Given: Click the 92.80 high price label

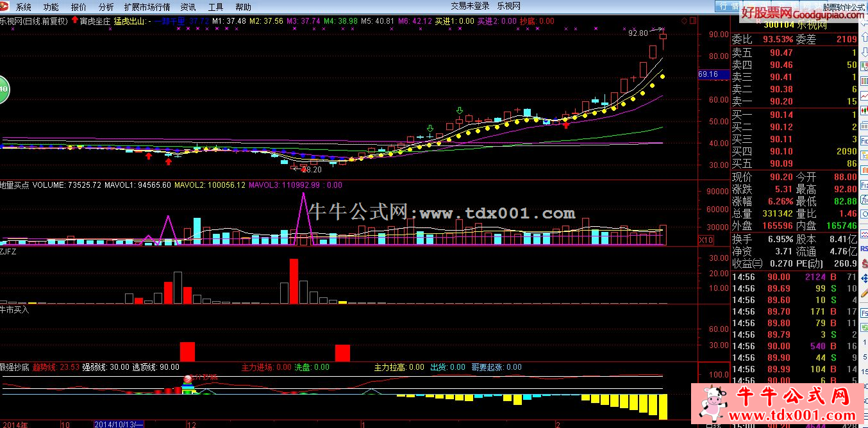Looking at the screenshot, I should pyautogui.click(x=638, y=33).
